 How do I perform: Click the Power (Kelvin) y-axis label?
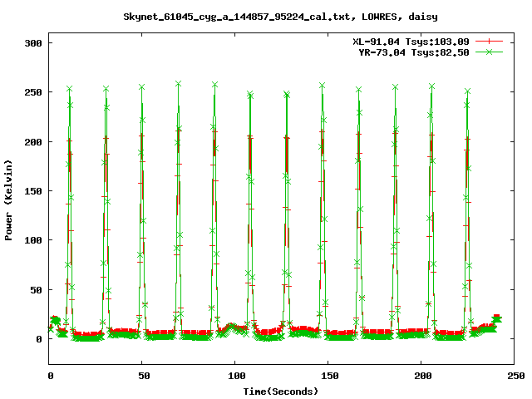[9, 203]
